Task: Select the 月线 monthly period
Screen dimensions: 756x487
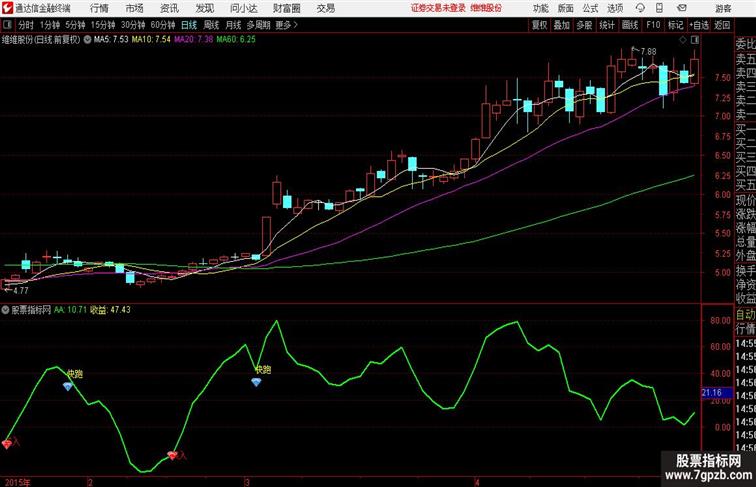Action: point(233,25)
